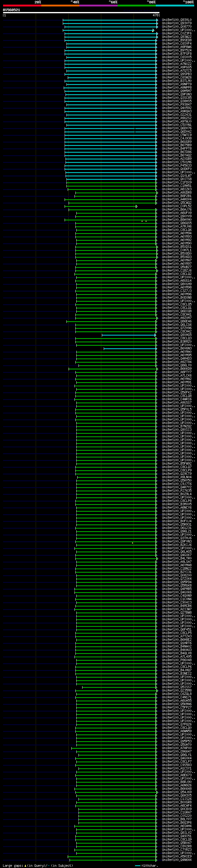Select hit label UniRef100_C3Z7J3

[177, 291]
